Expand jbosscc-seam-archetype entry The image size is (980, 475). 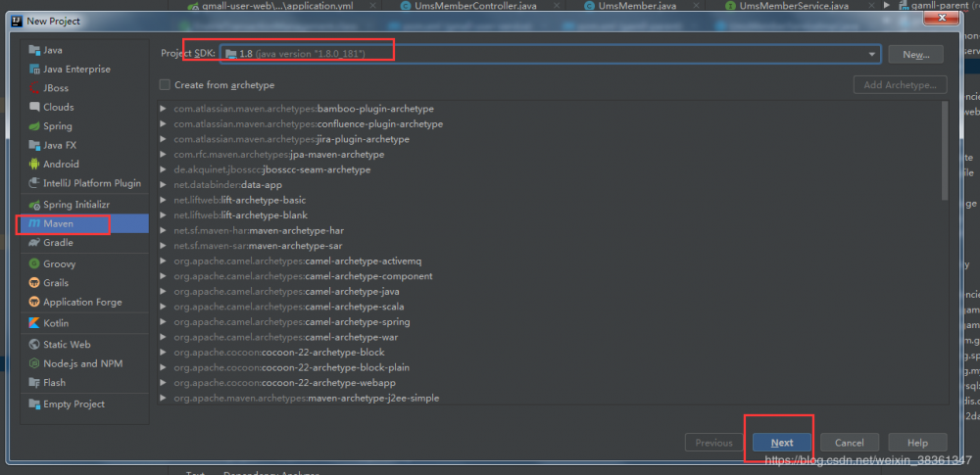[x=163, y=170]
